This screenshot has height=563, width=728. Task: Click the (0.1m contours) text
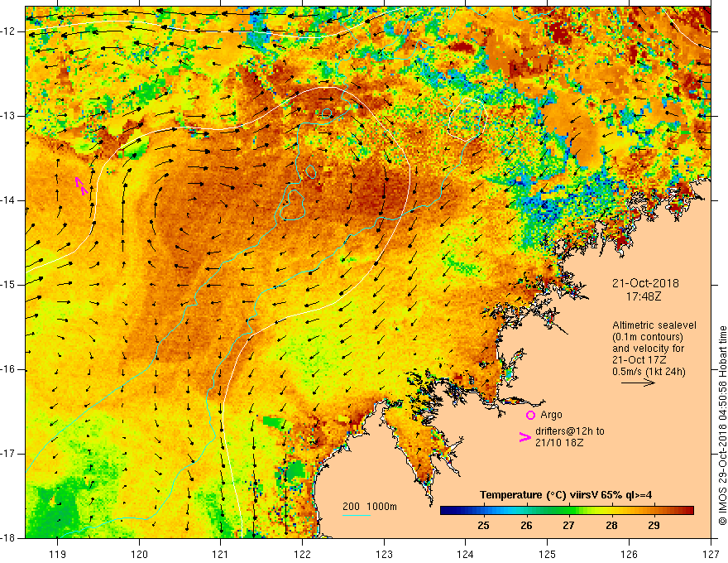(648, 337)
